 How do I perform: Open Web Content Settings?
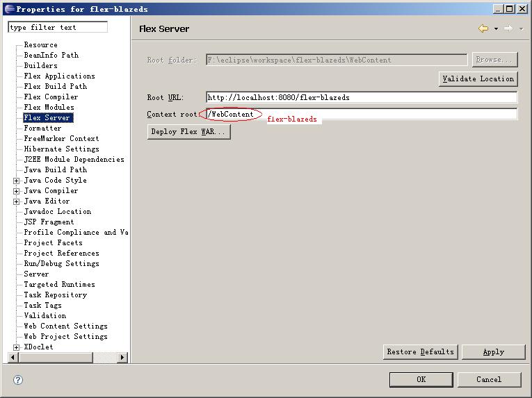pos(65,326)
